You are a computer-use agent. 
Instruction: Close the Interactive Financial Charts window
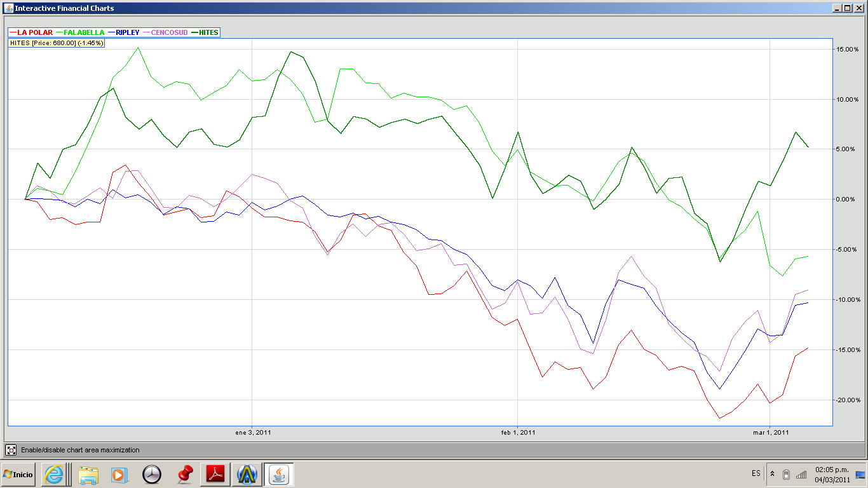858,8
